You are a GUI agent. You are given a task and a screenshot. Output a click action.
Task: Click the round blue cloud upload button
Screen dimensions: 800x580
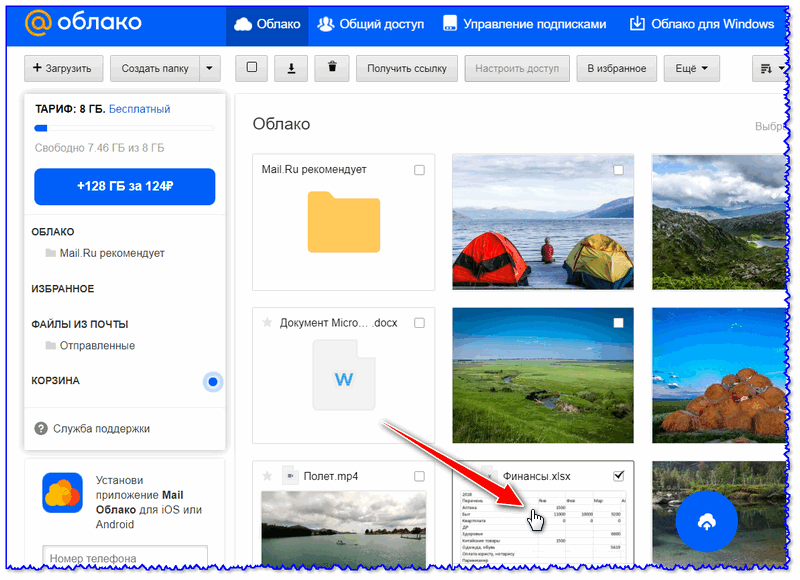click(x=707, y=521)
